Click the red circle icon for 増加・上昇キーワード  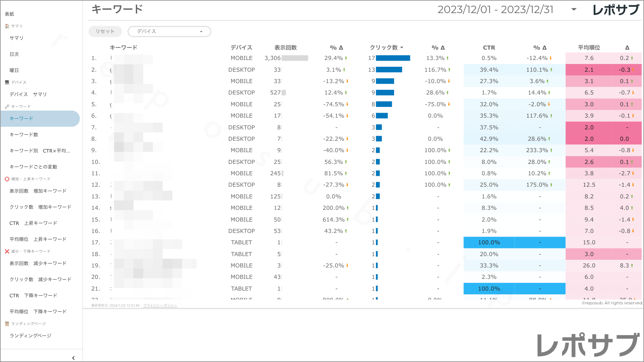tap(7, 179)
